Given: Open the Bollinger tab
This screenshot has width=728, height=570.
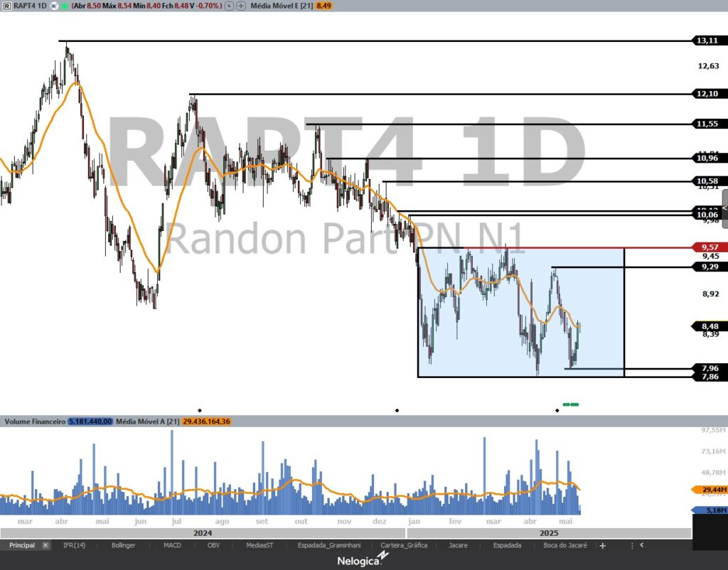Looking at the screenshot, I should click(x=124, y=545).
